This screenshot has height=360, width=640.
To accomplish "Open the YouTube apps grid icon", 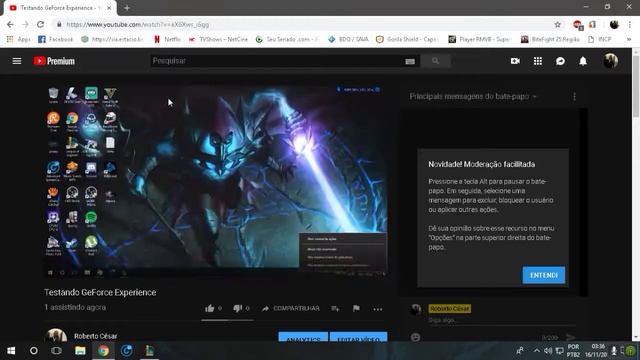I will 538,61.
